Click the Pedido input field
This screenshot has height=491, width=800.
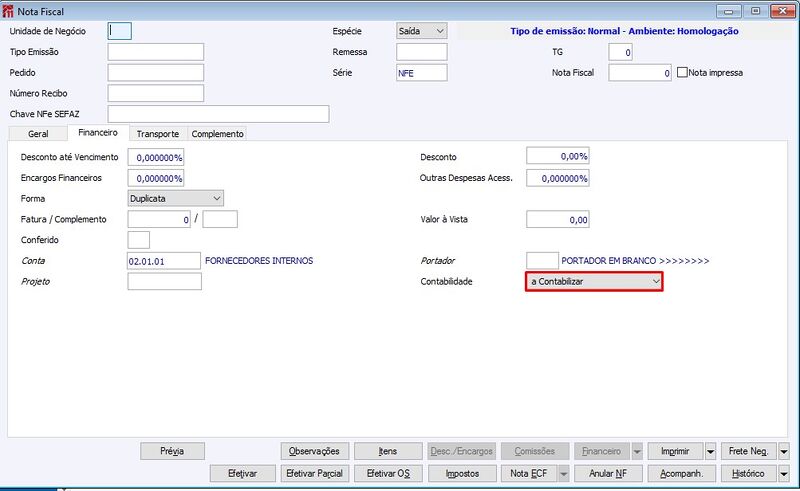point(156,72)
